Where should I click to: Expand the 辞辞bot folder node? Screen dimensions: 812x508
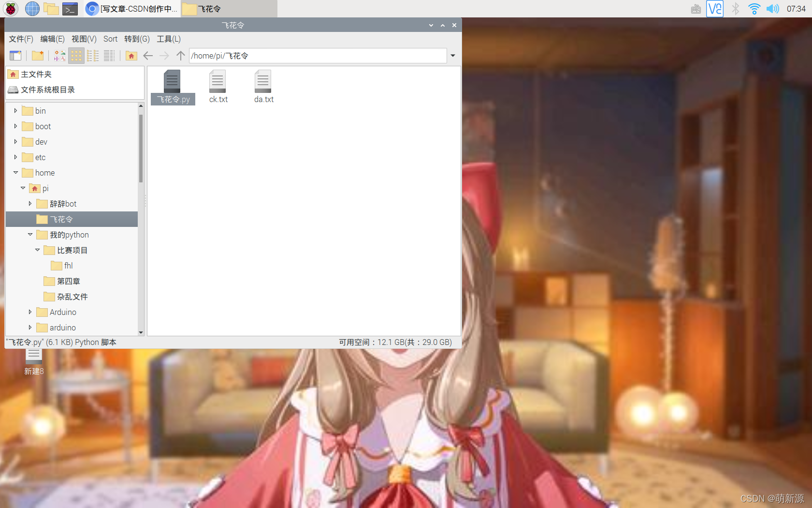[x=30, y=204]
